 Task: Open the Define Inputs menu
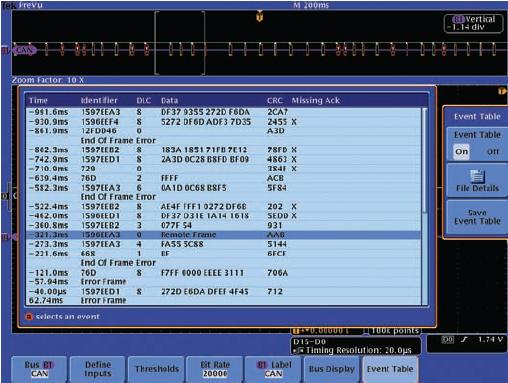[98, 369]
